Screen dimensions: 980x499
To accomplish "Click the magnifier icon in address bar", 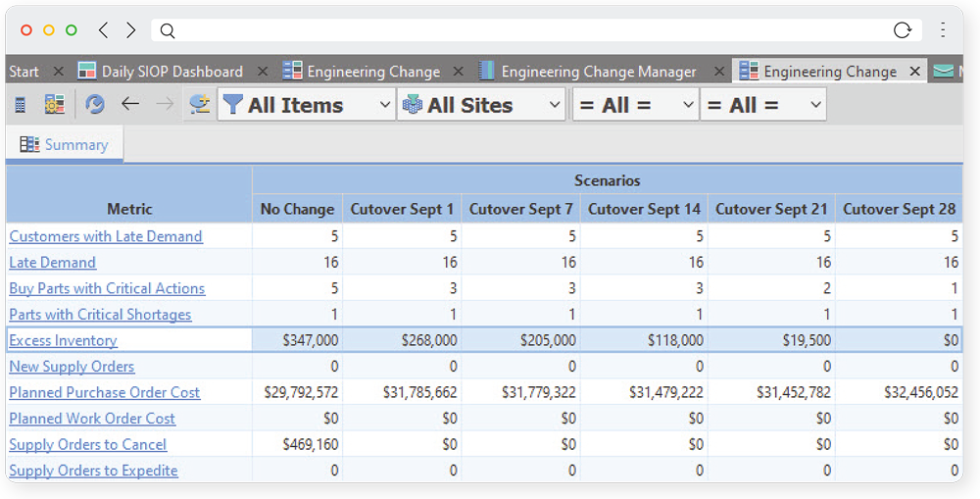I will (168, 31).
